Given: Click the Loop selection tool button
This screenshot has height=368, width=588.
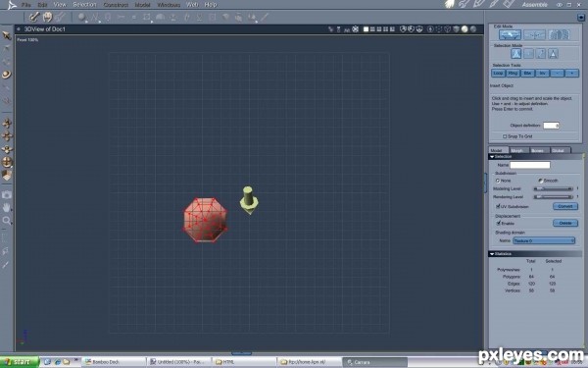Looking at the screenshot, I should click(498, 74).
